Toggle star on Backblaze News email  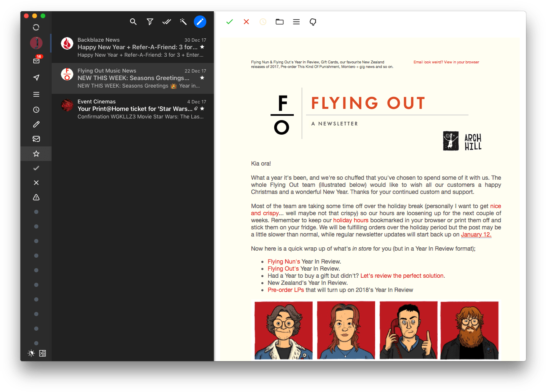202,47
